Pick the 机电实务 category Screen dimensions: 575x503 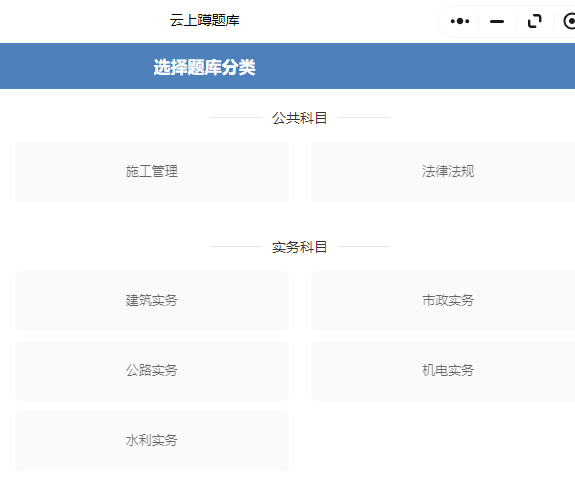pos(443,371)
